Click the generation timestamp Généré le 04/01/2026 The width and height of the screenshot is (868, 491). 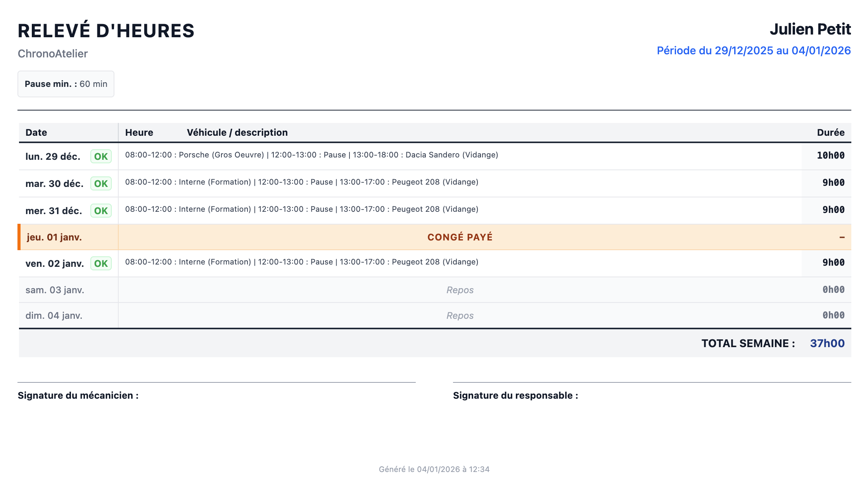(x=433, y=469)
